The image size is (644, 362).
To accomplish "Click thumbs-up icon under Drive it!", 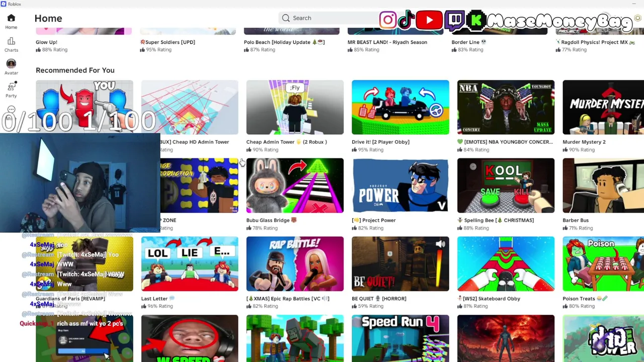I will 355,150.
